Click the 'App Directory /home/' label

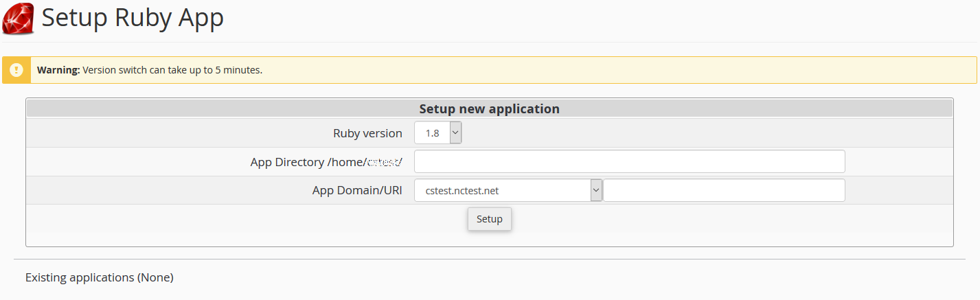327,162
